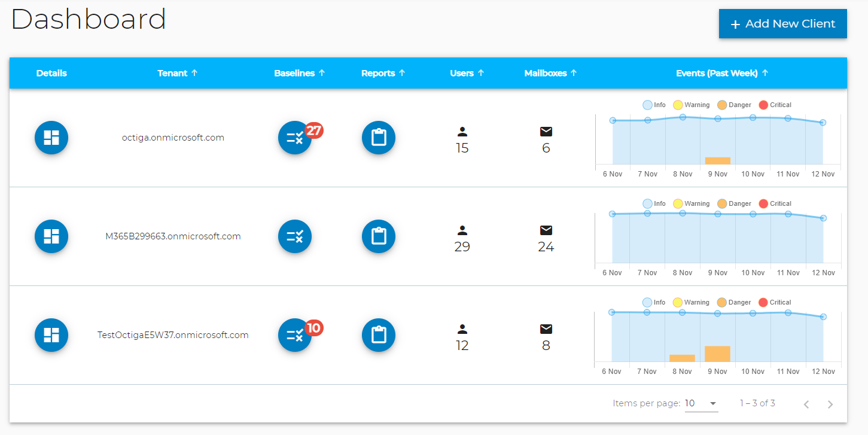Image resolution: width=868 pixels, height=435 pixels.
Task: Open Baselines icon showing 10 alerts
Action: 295,335
